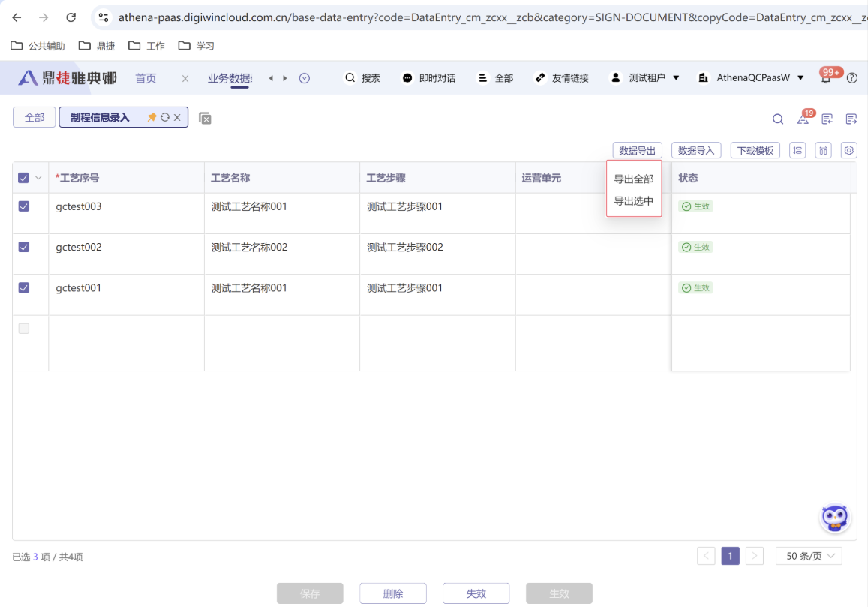Click the list-add icon in upper right

(x=827, y=119)
